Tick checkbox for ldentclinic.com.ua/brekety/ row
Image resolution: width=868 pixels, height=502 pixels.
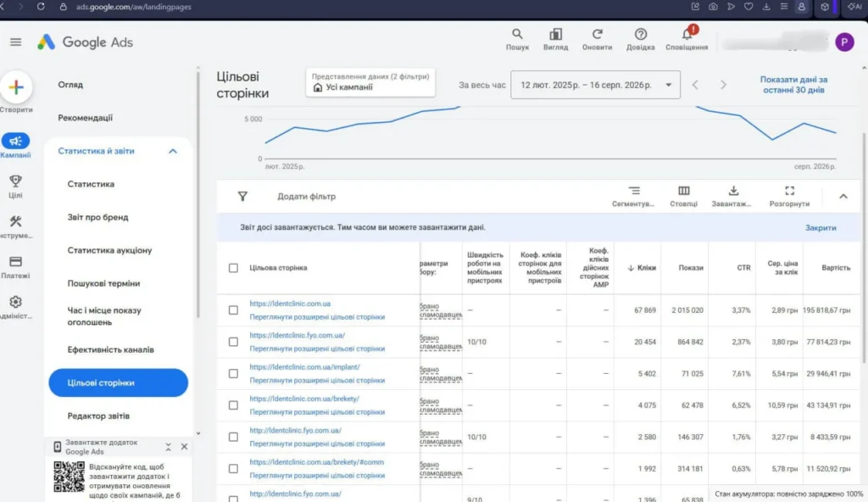[x=234, y=405]
